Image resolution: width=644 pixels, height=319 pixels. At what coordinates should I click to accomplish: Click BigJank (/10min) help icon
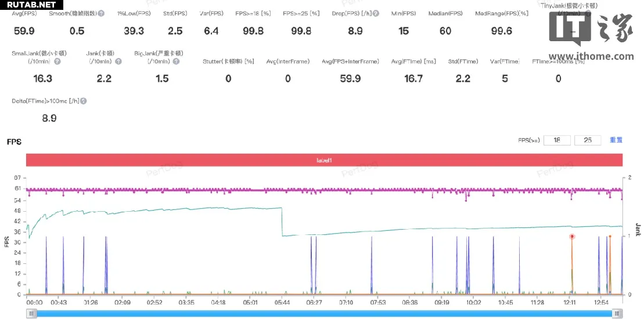[176, 61]
